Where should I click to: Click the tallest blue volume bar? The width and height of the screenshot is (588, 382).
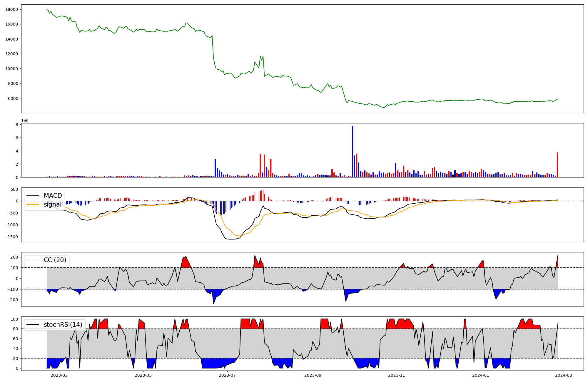353,152
